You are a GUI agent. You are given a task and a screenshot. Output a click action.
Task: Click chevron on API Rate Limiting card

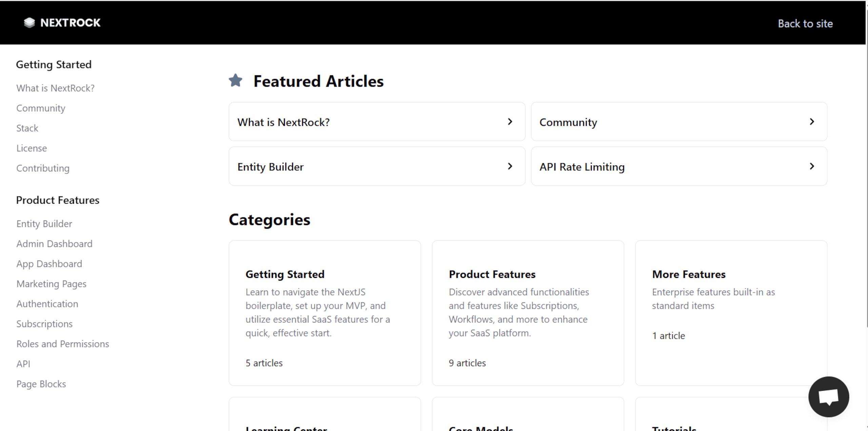tap(812, 166)
